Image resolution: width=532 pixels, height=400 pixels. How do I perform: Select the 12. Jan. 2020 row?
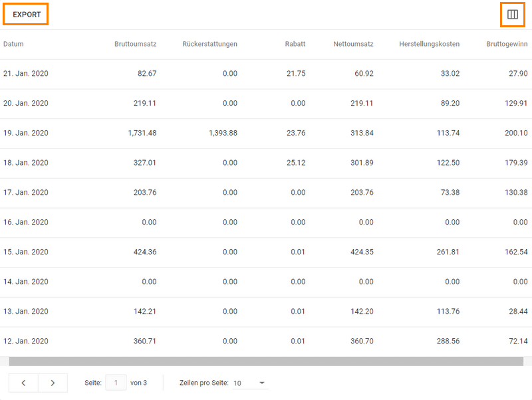26,341
